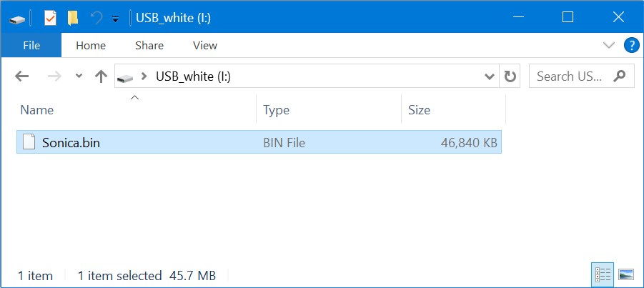Viewport: 644px width, 288px height.
Task: Refresh the folder view
Action: (510, 76)
